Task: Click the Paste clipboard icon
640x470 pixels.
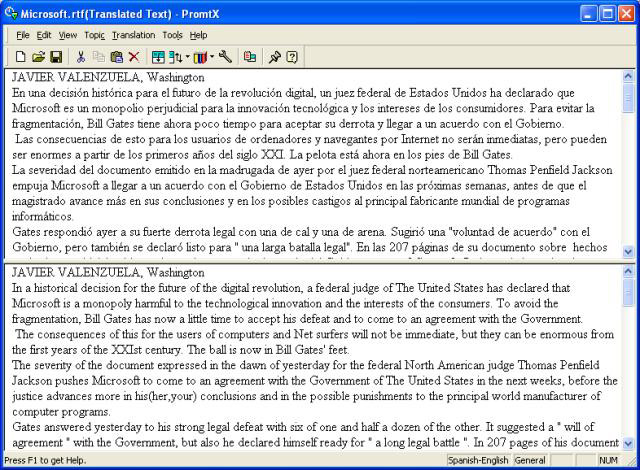Action: pyautogui.click(x=116, y=57)
